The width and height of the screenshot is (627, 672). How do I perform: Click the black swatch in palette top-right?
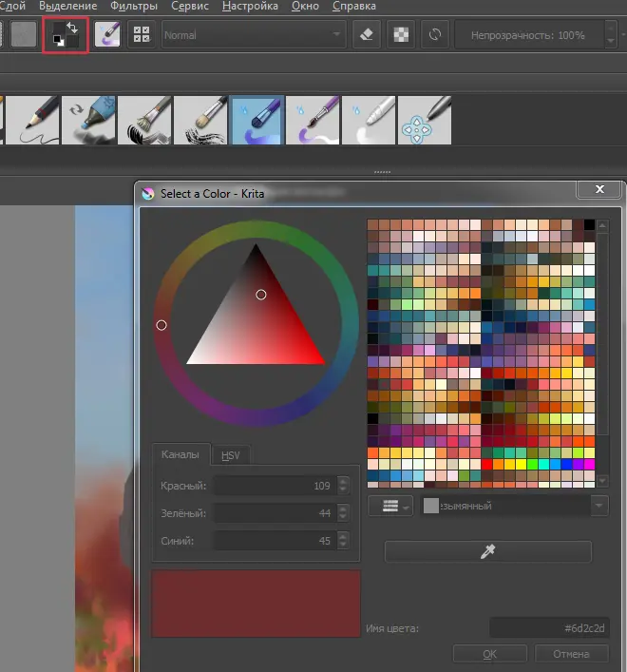[589, 224]
